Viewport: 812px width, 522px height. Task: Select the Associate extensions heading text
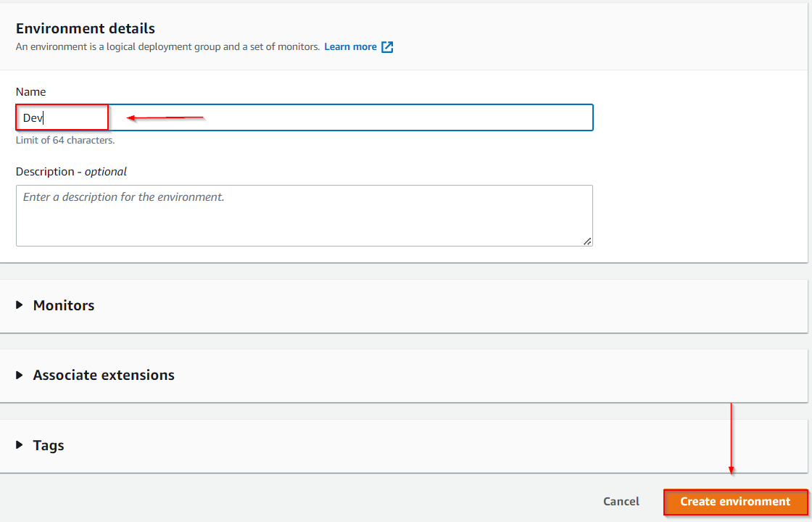(x=104, y=375)
